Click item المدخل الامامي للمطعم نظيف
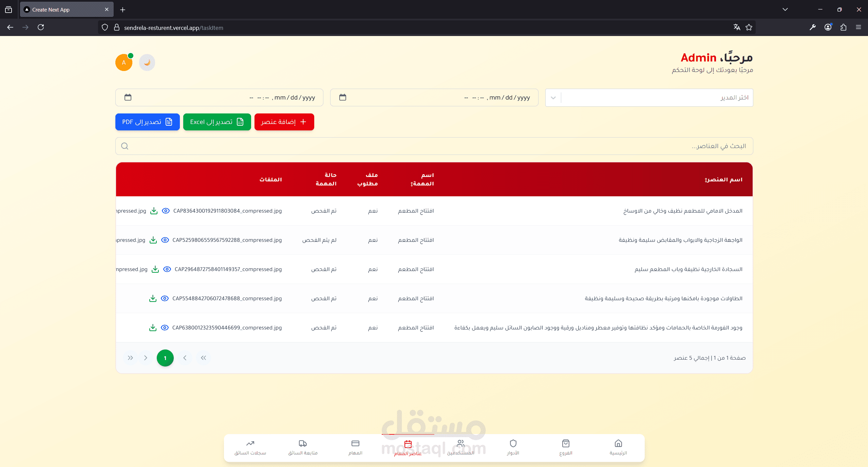 point(683,211)
